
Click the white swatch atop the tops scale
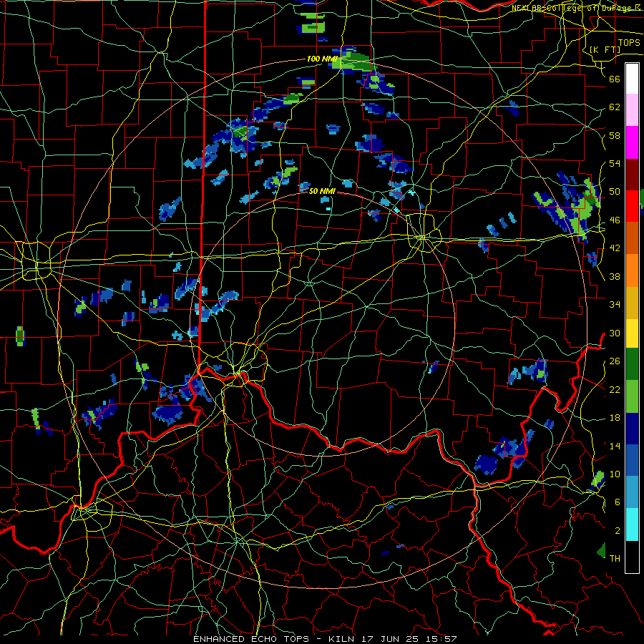(x=632, y=79)
